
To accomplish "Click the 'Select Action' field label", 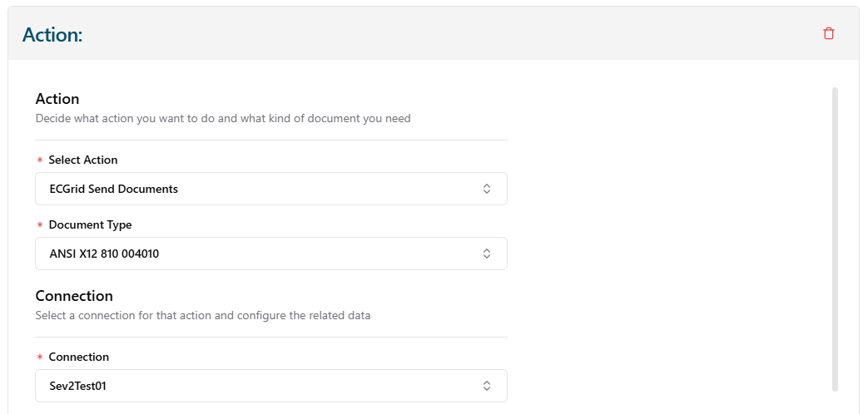I will [x=83, y=160].
